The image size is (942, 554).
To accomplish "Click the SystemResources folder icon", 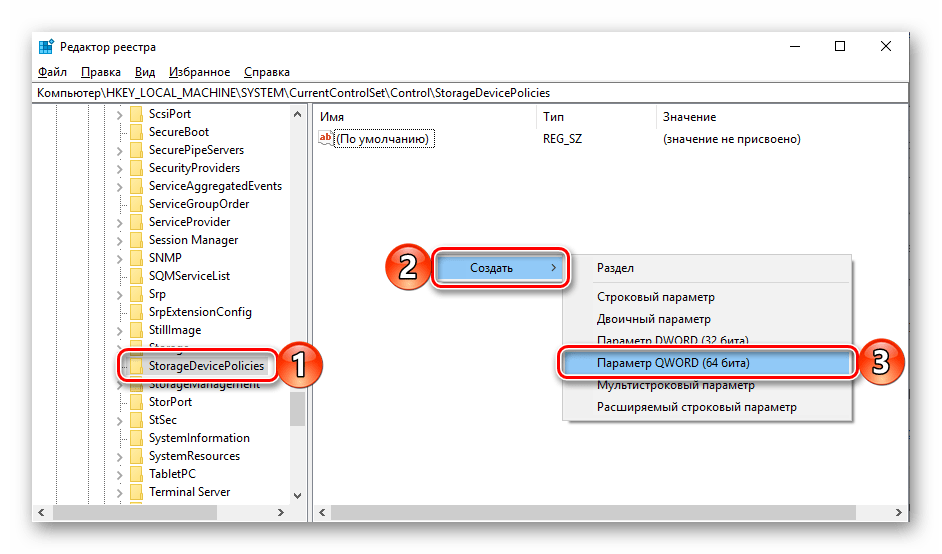I will tap(137, 456).
